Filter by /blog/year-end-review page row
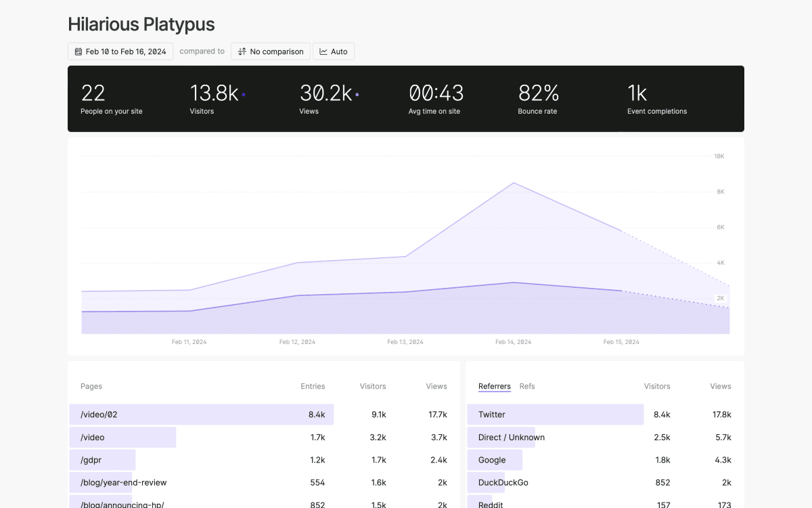 point(264,483)
